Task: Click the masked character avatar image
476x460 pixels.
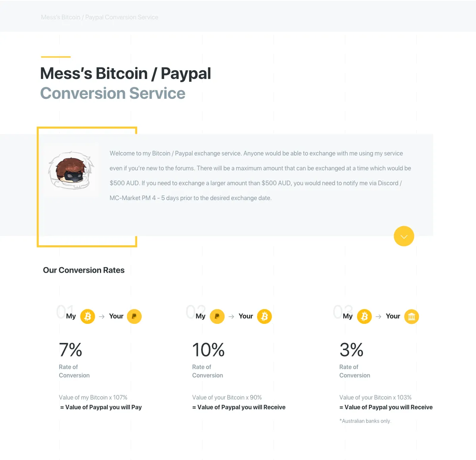Action: pos(71,170)
